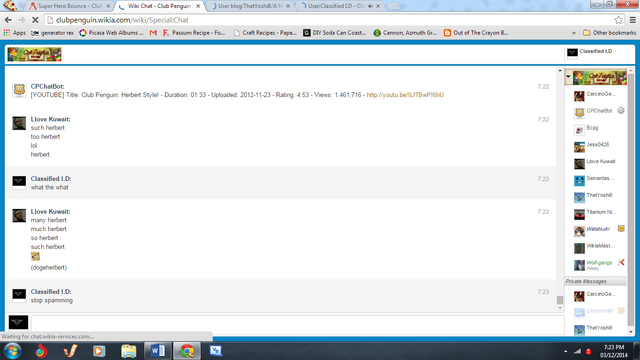This screenshot has height=360, width=640.
Task: Open media player from the taskbar
Action: point(99,351)
